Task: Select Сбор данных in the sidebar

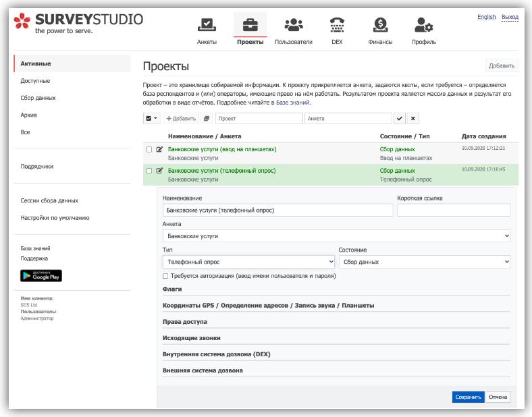Action: pos(38,98)
